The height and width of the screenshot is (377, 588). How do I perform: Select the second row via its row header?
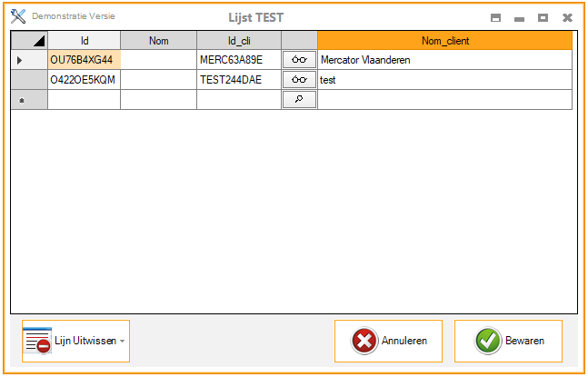29,80
